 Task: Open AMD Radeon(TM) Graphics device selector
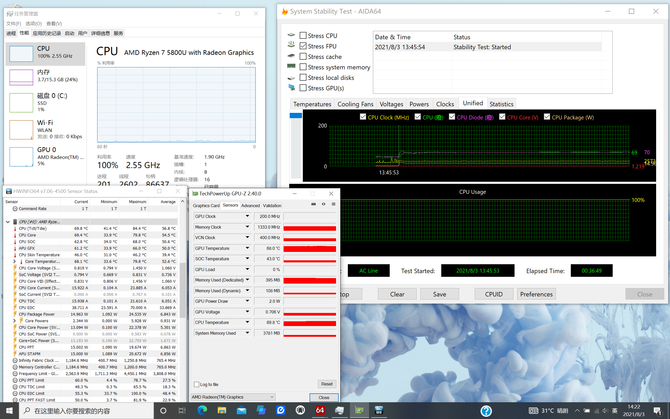(x=232, y=397)
